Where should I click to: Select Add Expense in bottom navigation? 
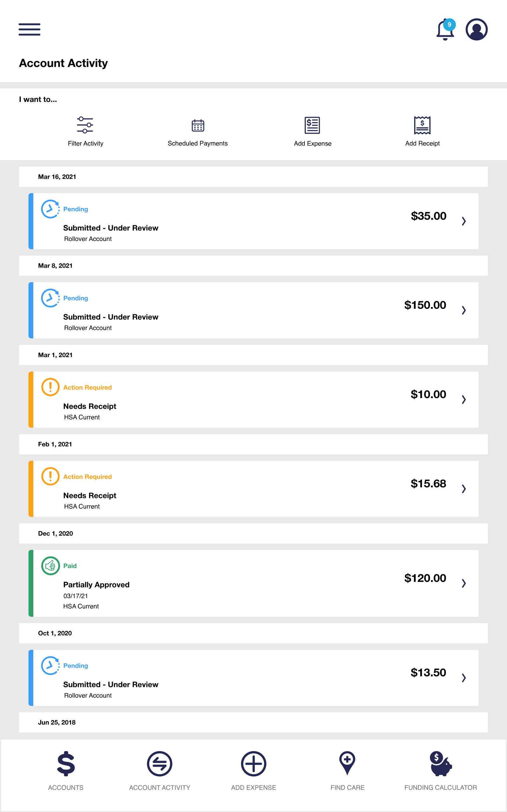pos(253,764)
